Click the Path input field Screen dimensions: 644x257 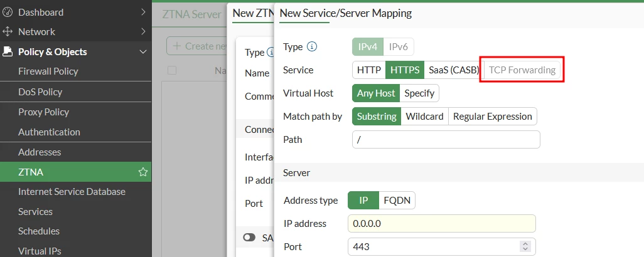[x=446, y=139]
